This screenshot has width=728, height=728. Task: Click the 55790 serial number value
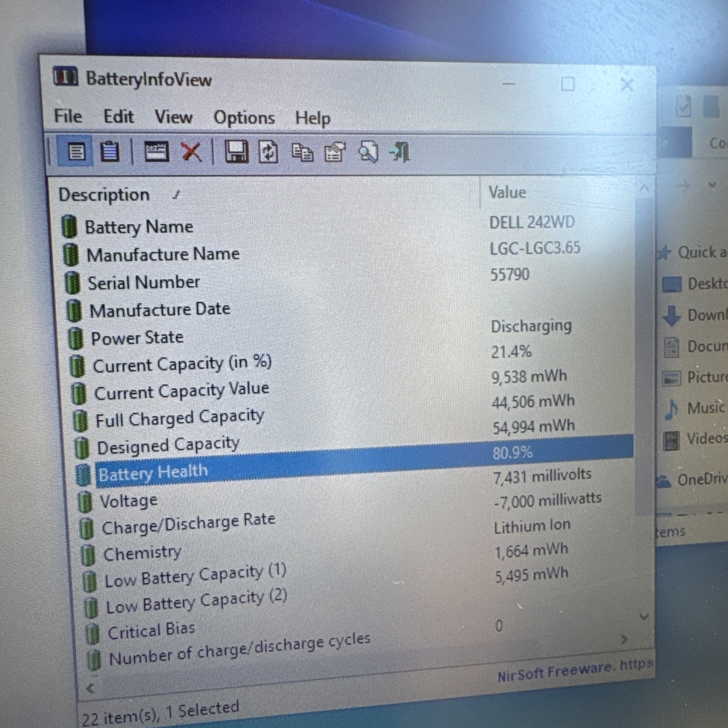pos(510,274)
